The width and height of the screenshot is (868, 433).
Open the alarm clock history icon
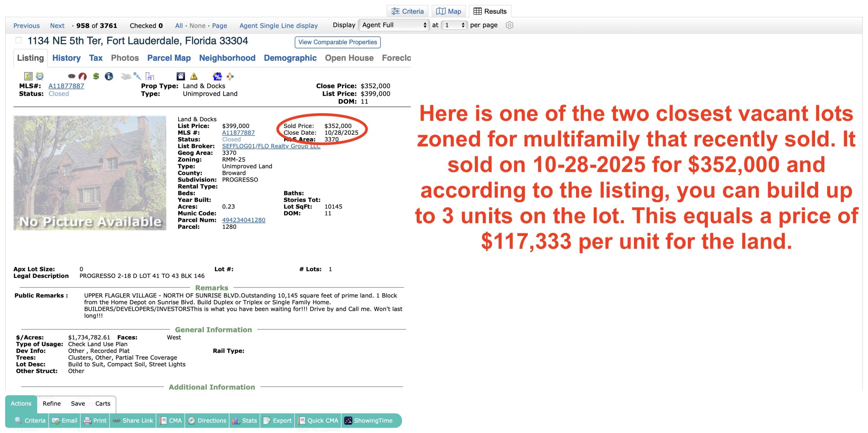tap(40, 76)
